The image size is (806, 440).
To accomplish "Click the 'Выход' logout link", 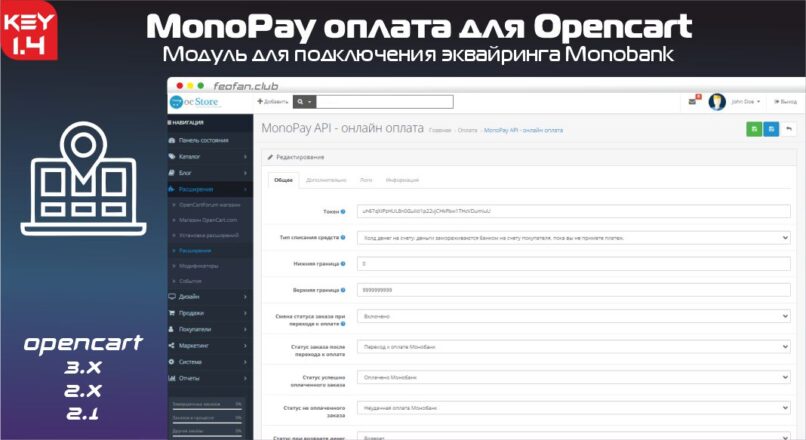I will coord(785,102).
